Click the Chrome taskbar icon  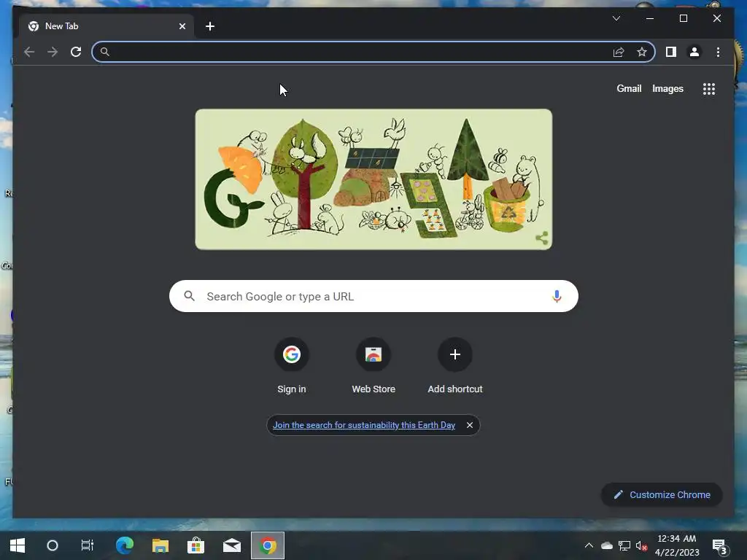(x=268, y=545)
